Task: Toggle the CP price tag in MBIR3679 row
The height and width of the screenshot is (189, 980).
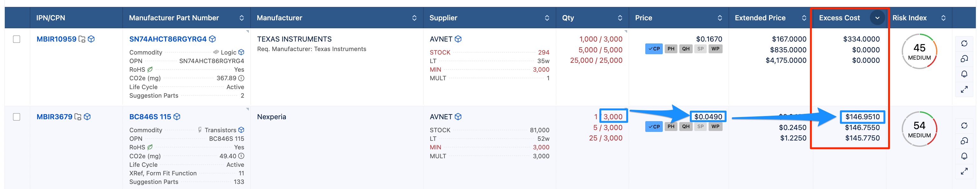Action: tap(654, 127)
